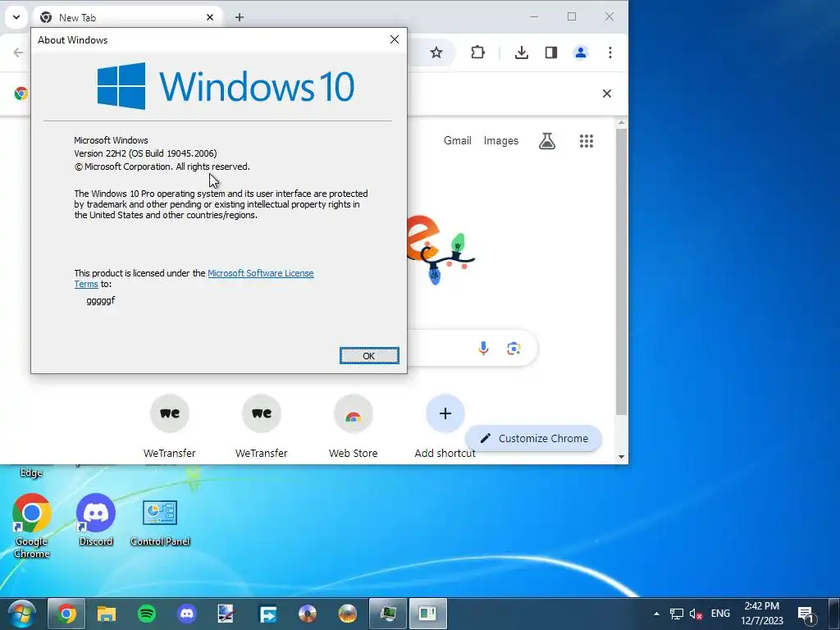Open Chrome three-dot menu
840x630 pixels.
610,52
